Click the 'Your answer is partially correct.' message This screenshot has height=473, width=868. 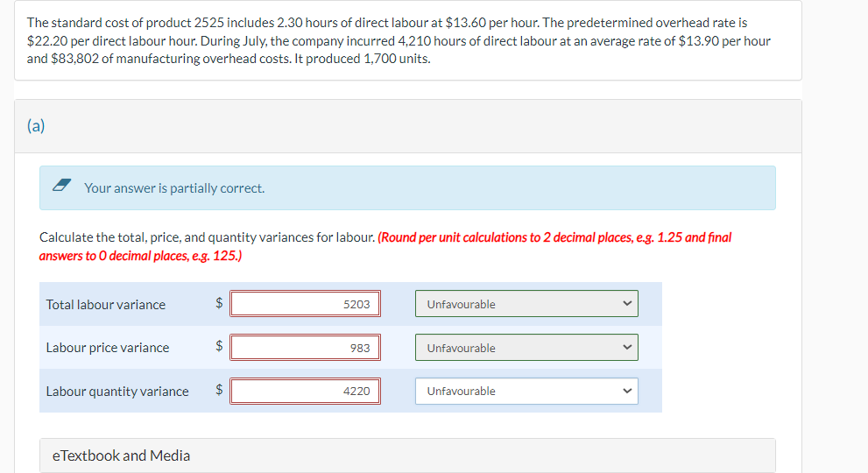coord(174,188)
